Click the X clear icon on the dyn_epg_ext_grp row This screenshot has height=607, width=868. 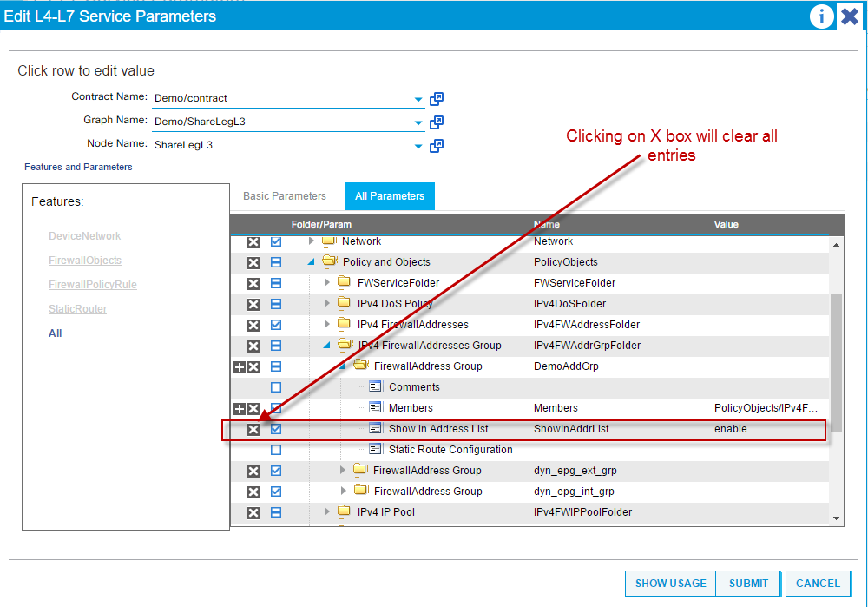(x=253, y=471)
